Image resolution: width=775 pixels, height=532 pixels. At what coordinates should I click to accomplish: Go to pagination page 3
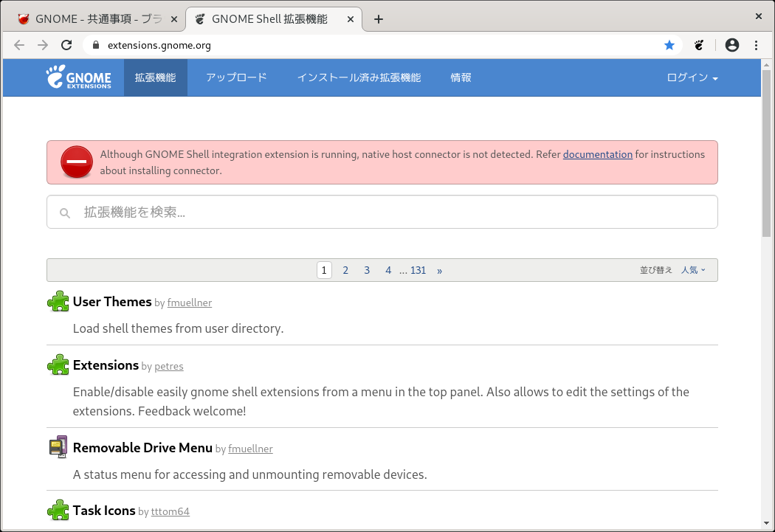(x=367, y=270)
